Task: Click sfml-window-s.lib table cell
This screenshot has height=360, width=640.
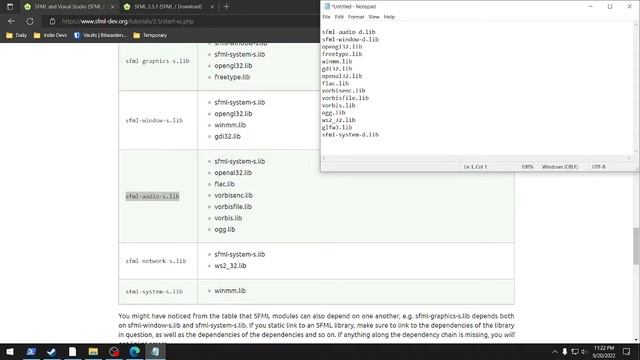Action: (x=154, y=120)
